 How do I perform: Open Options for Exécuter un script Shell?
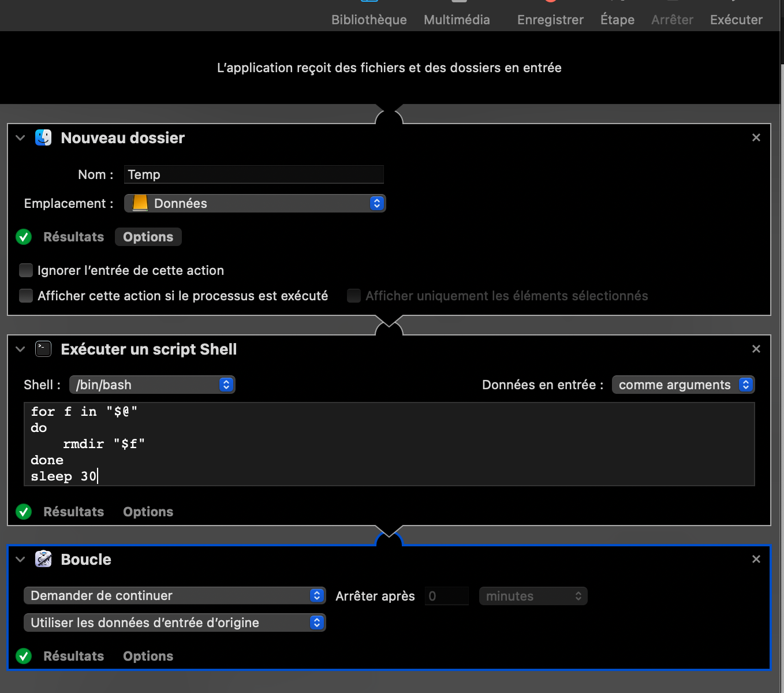(x=148, y=512)
